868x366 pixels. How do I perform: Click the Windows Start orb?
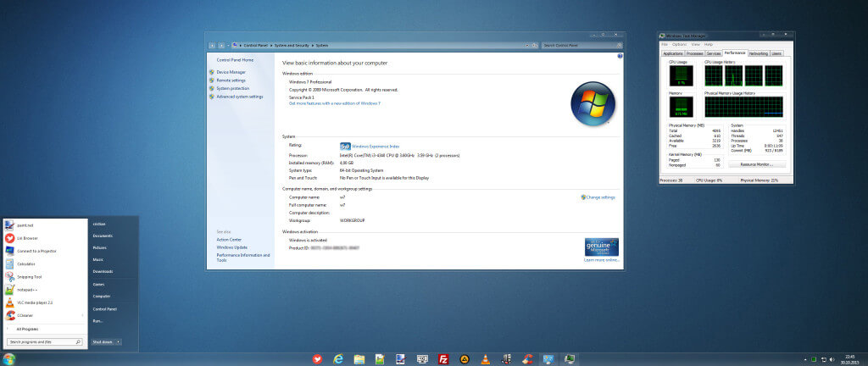pos(8,359)
